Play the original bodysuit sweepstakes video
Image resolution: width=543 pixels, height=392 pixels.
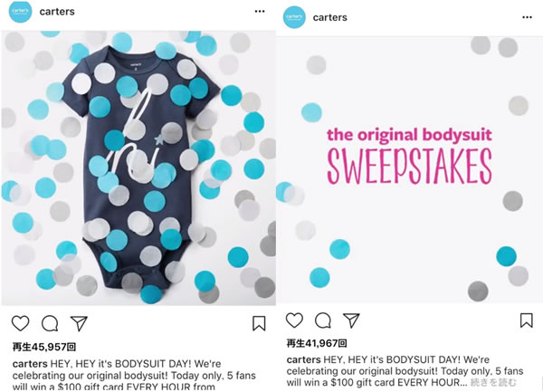(409, 169)
